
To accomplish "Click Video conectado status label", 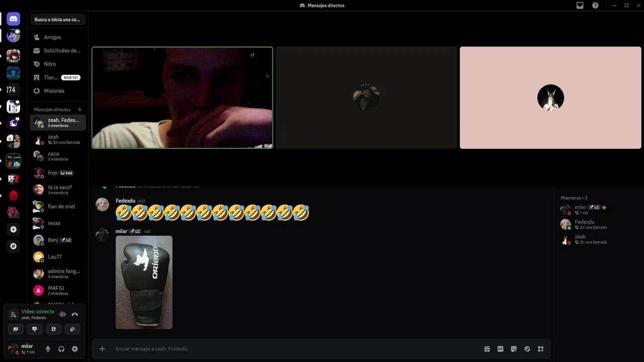I will point(38,312).
